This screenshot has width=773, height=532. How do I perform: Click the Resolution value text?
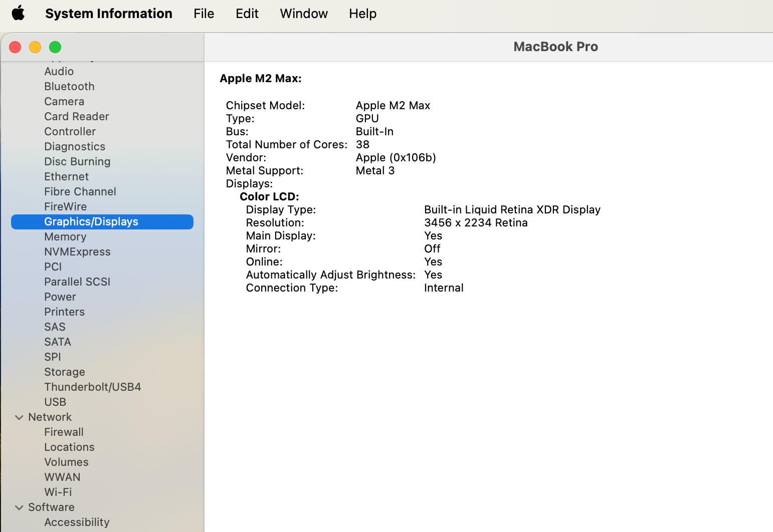coord(475,223)
